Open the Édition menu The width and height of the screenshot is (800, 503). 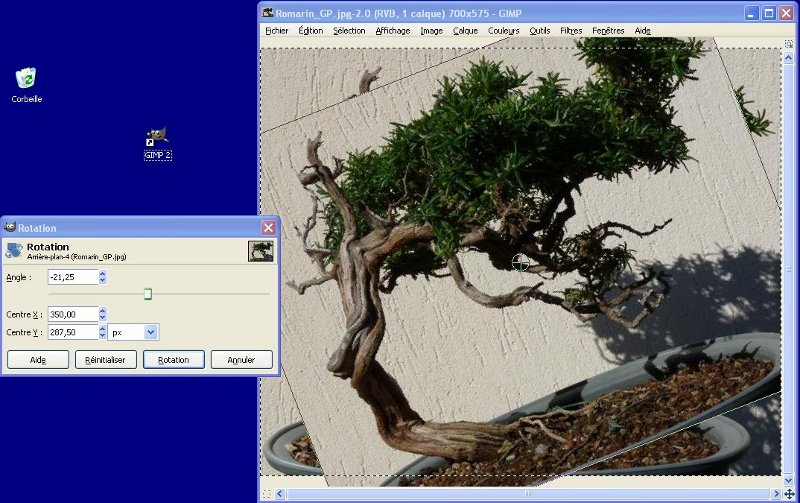(x=311, y=31)
